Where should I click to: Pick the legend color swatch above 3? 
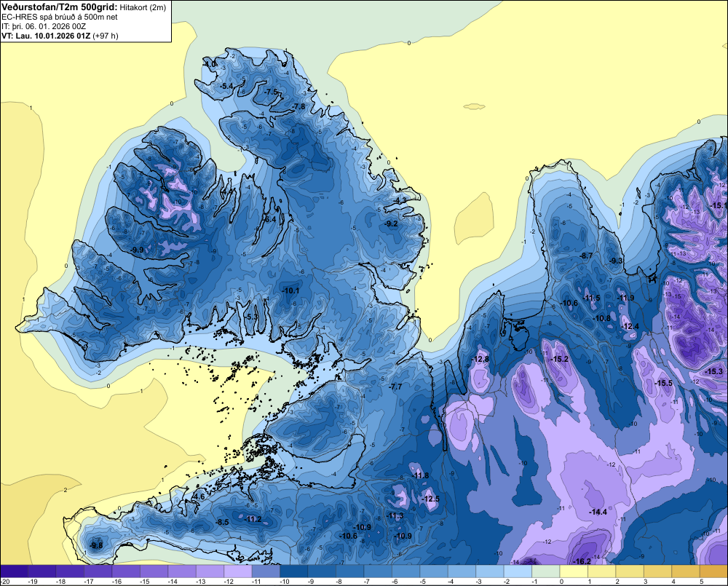[658, 571]
